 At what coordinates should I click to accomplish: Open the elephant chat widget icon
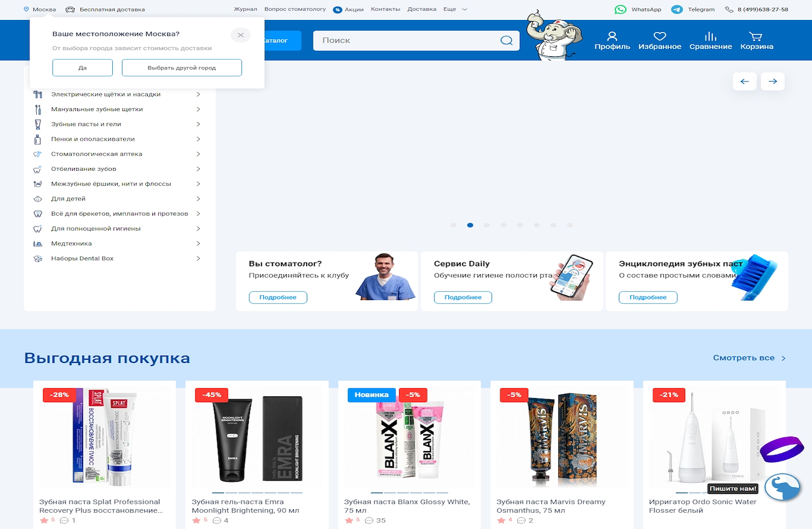782,487
